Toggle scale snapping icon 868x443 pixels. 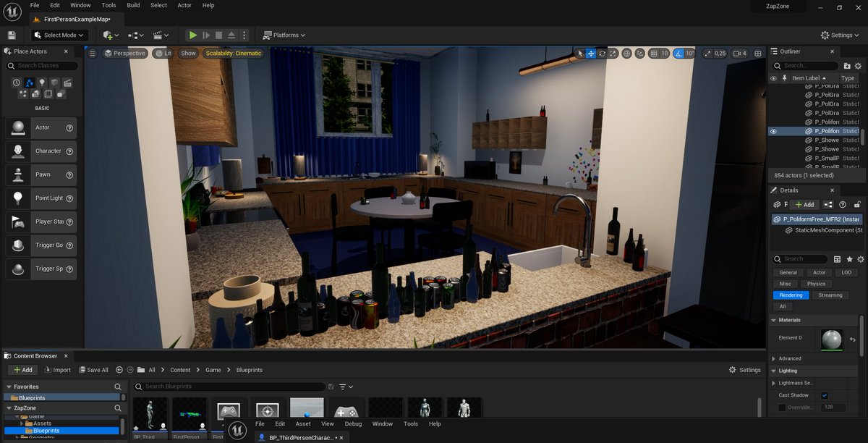707,54
